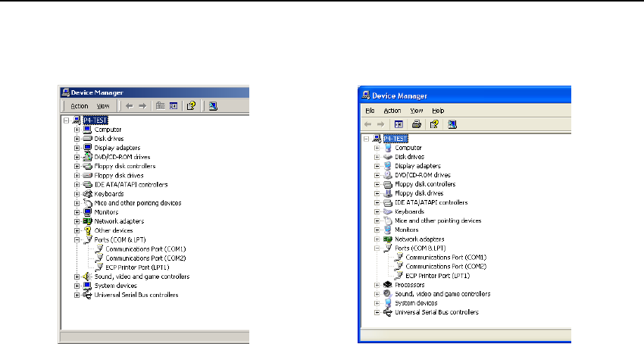Collapse P4-TEST root node in left window

point(66,120)
